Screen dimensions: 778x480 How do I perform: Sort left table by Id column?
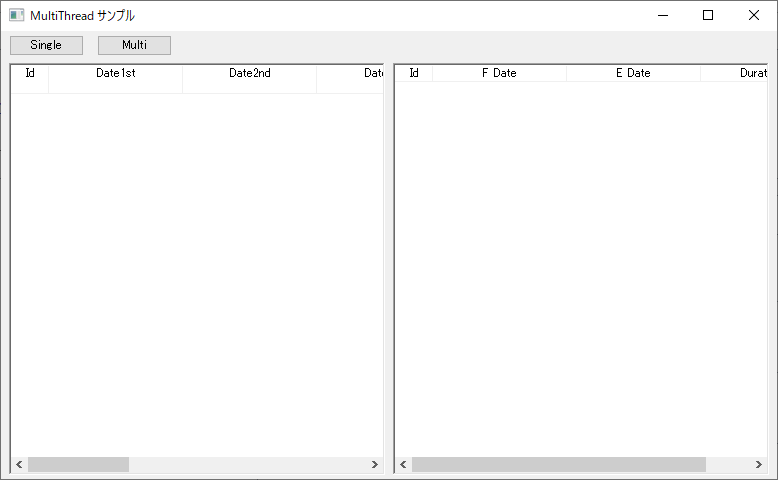(x=30, y=73)
